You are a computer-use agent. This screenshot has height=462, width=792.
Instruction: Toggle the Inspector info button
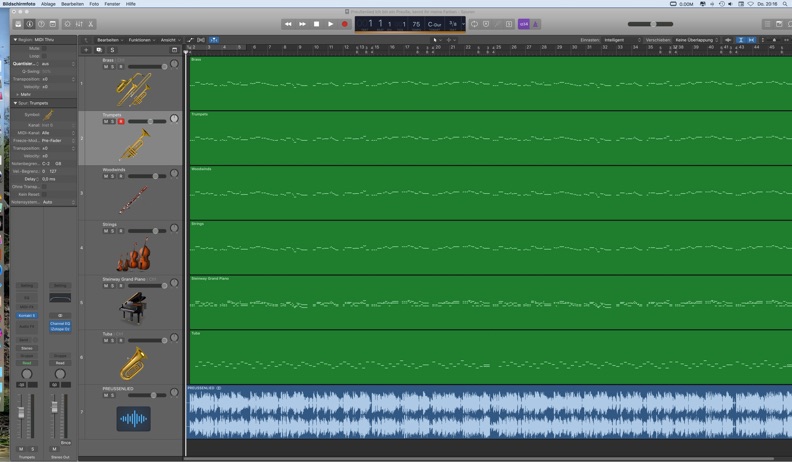[x=30, y=24]
